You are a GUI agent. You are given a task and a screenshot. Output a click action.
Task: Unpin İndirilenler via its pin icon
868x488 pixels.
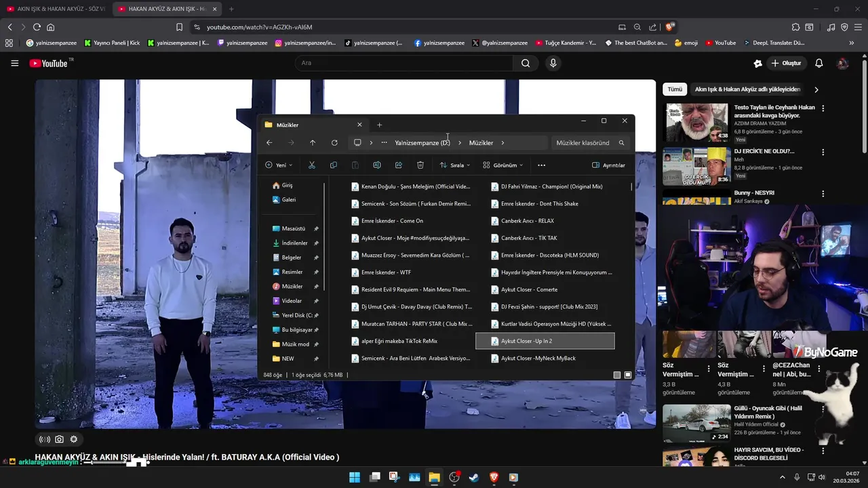pyautogui.click(x=316, y=243)
